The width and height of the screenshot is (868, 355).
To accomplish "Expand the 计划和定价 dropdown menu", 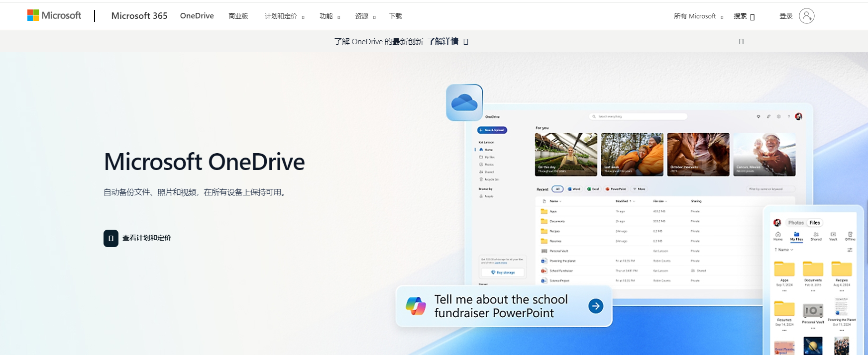I will 285,16.
